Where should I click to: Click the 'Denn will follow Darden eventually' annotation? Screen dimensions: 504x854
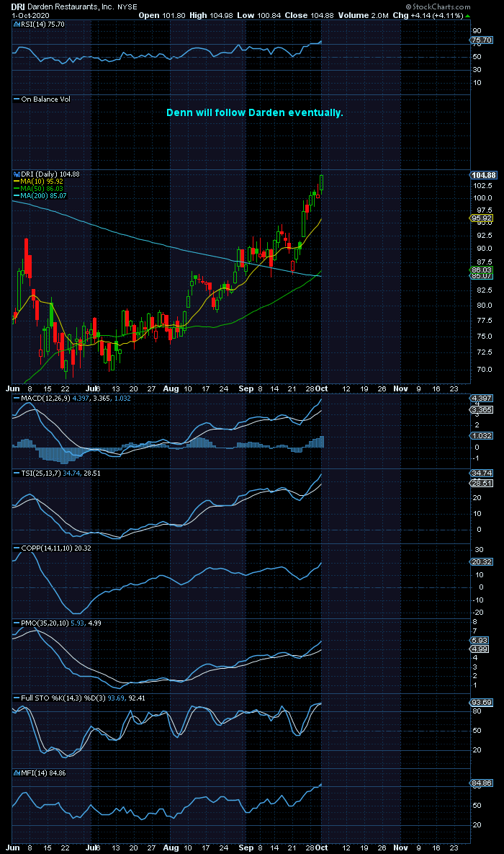pos(254,112)
